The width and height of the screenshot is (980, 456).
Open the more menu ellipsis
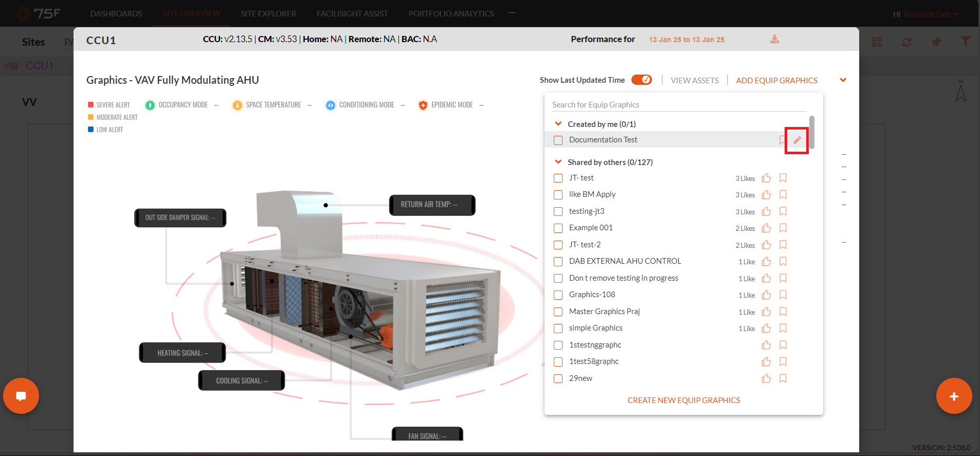pos(512,13)
